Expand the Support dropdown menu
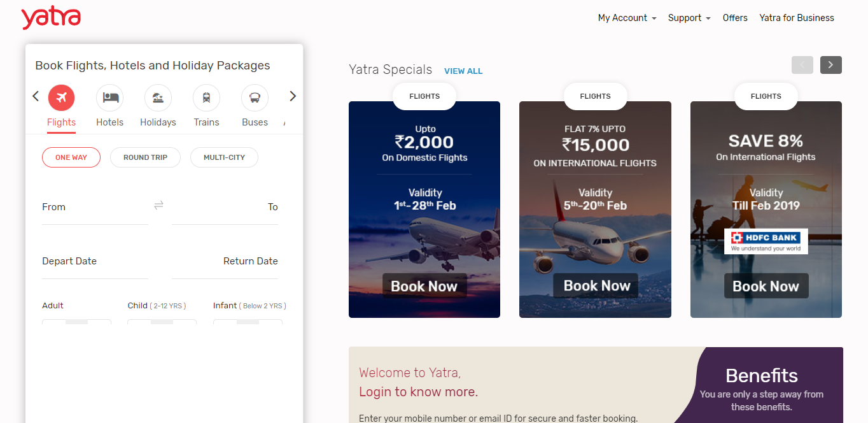The height and width of the screenshot is (423, 868). click(x=689, y=18)
